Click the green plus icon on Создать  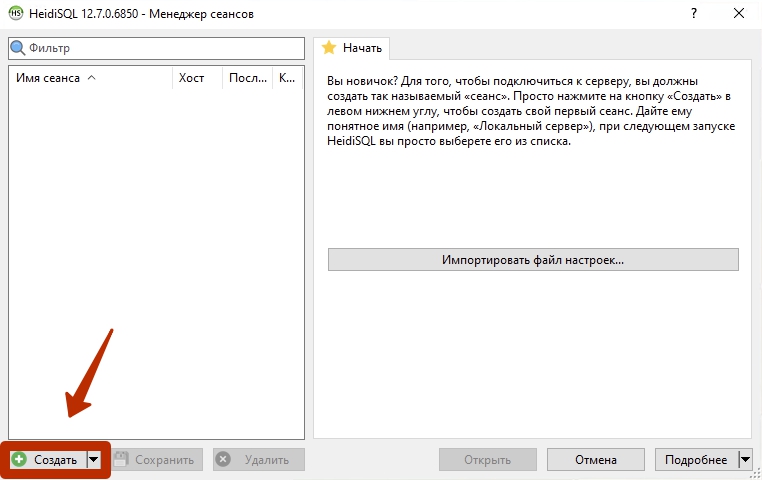[x=19, y=460]
